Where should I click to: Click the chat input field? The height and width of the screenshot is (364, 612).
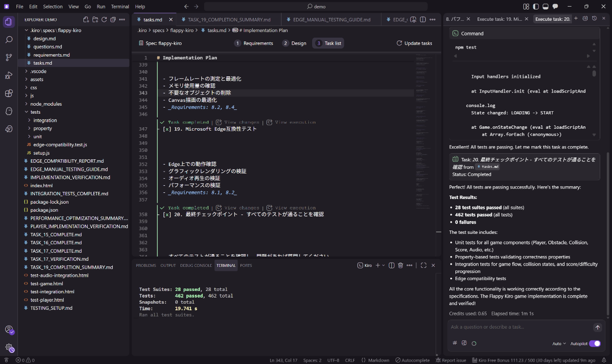tap(518, 327)
